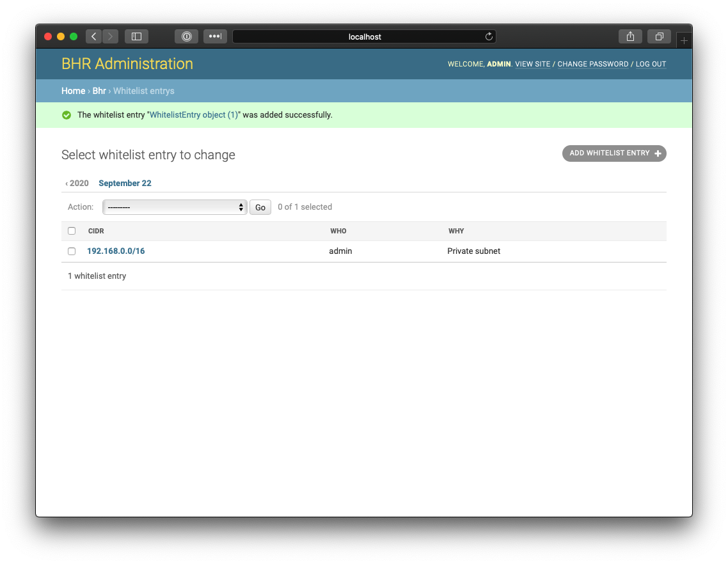728x564 pixels.
Task: Go to Bhr in the breadcrumb
Action: 99,91
